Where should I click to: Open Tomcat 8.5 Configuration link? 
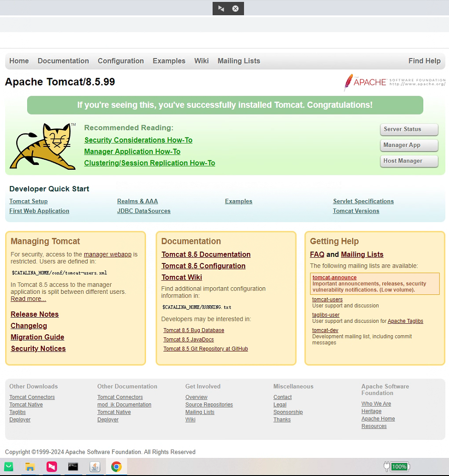[x=204, y=266]
